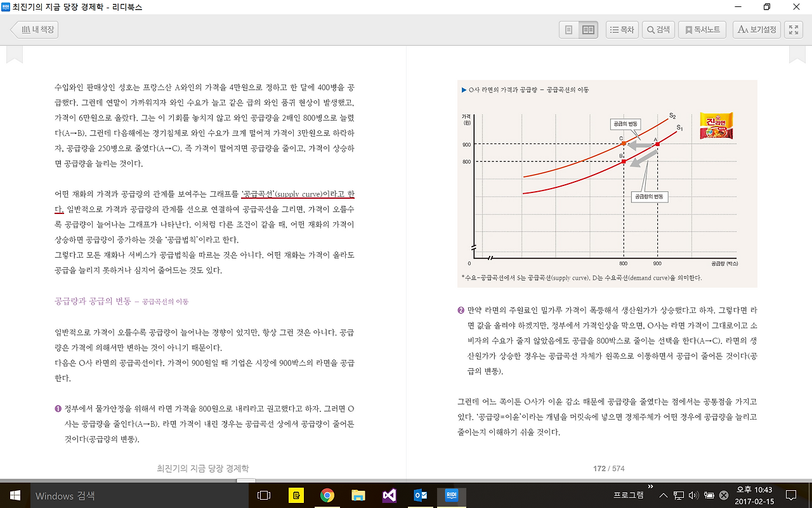Open 독서노트 reading notes panel
The image size is (812, 508).
point(702,29)
